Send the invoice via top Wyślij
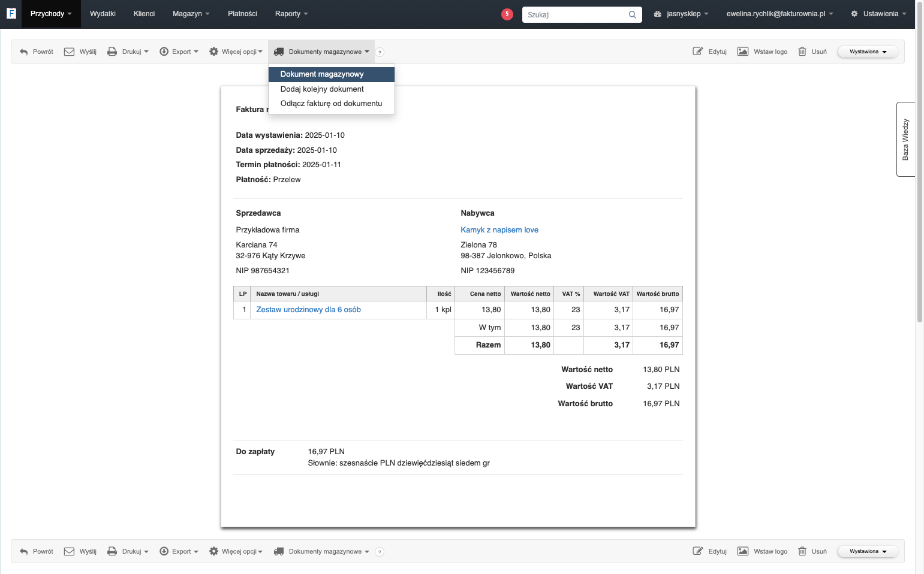This screenshot has height=574, width=924. (80, 52)
